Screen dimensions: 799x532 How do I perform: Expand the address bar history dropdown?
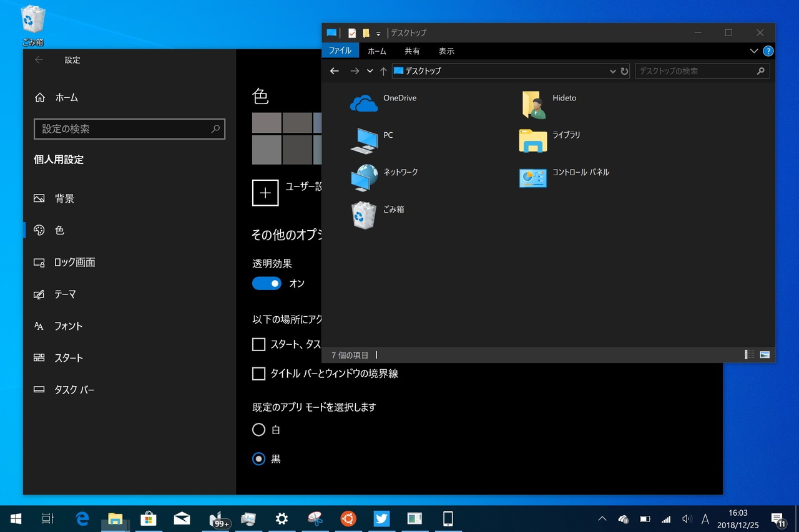pos(613,71)
